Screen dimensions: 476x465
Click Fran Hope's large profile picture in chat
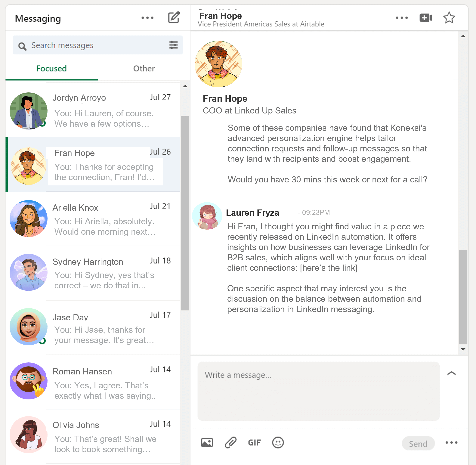pos(218,64)
